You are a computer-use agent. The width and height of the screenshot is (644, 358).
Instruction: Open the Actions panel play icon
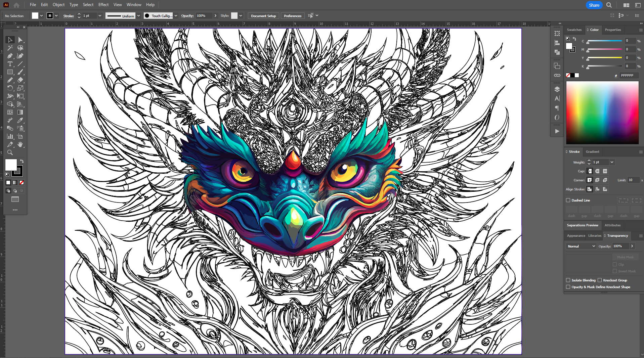[557, 131]
